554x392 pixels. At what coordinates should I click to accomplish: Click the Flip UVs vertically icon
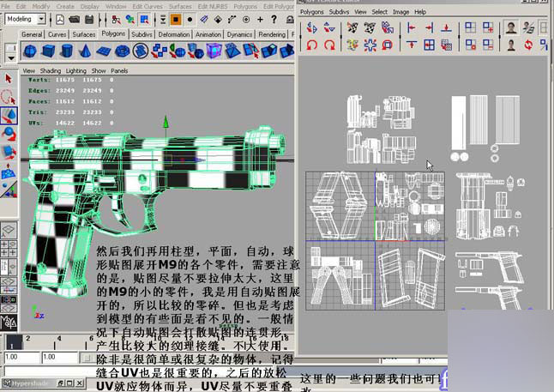click(x=329, y=28)
